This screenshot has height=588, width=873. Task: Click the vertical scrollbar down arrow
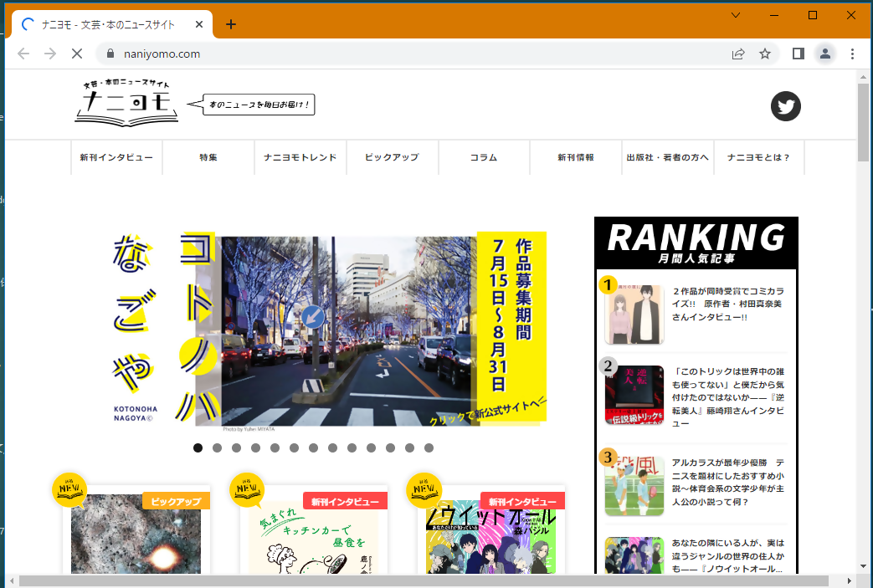tap(863, 566)
